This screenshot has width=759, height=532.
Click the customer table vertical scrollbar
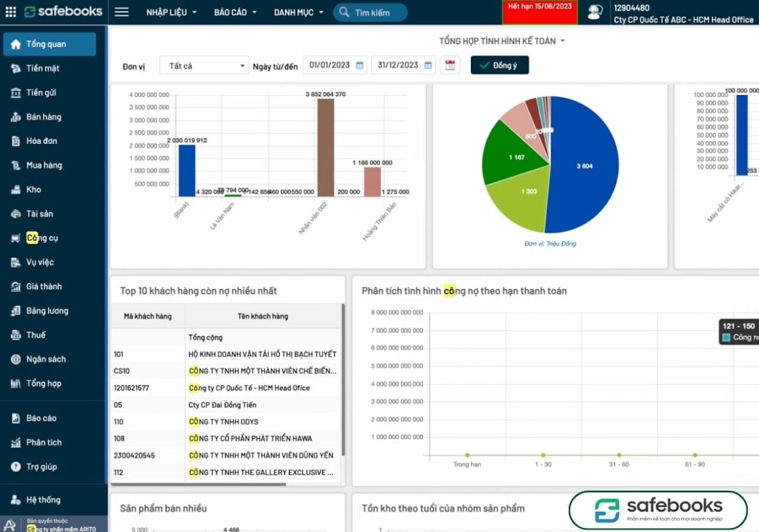coord(343,380)
